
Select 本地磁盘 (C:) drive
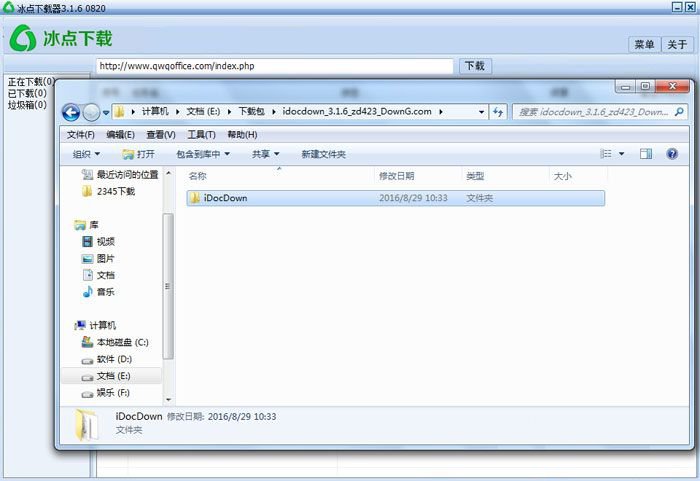115,342
